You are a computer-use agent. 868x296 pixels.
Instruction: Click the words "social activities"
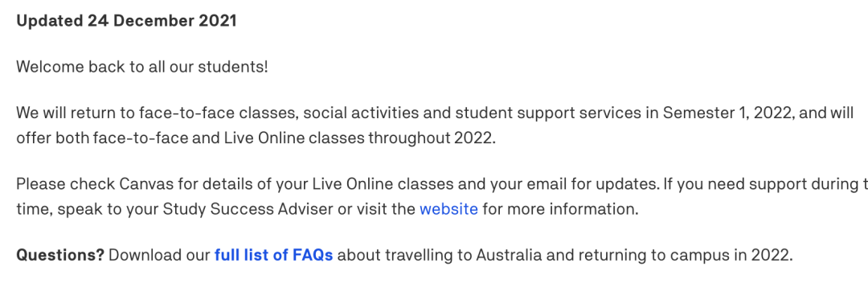coord(366,113)
